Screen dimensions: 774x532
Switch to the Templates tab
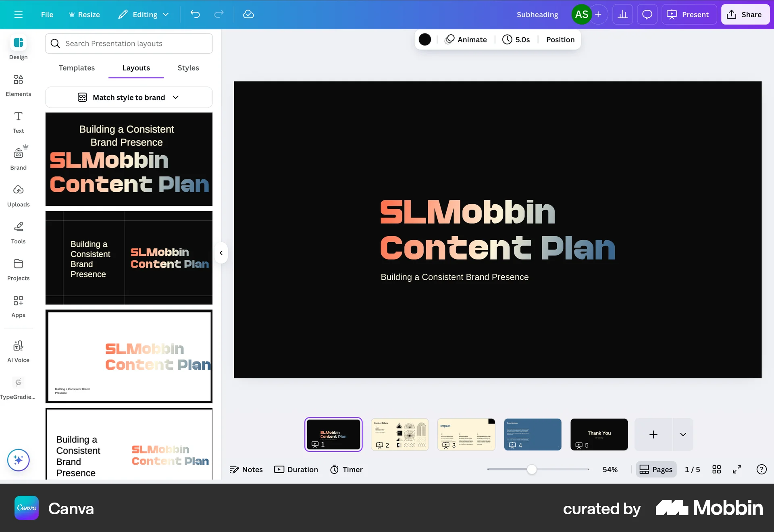(x=77, y=68)
